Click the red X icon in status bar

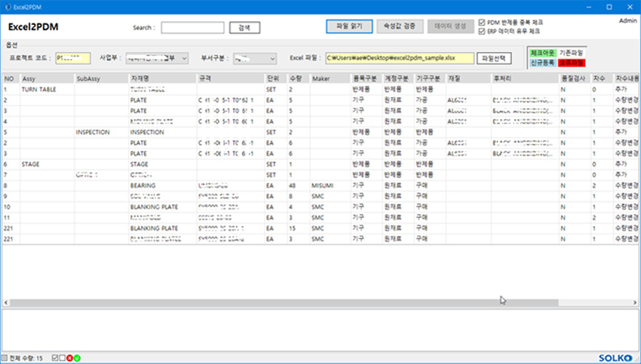pos(69,358)
